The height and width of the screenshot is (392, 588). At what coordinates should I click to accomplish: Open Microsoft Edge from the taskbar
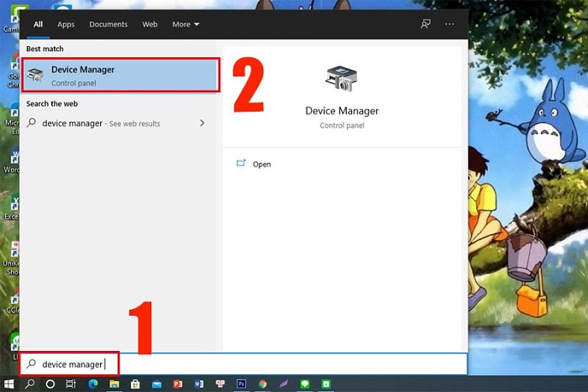click(x=92, y=384)
